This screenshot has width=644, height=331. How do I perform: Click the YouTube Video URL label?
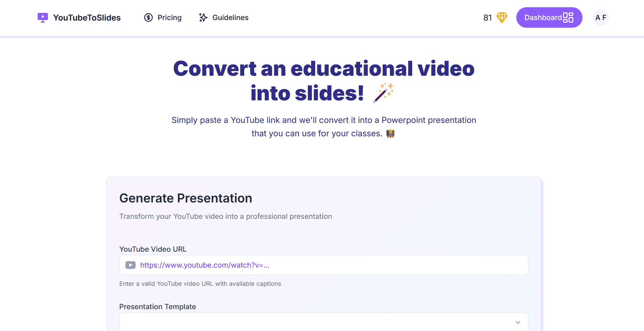tap(153, 249)
